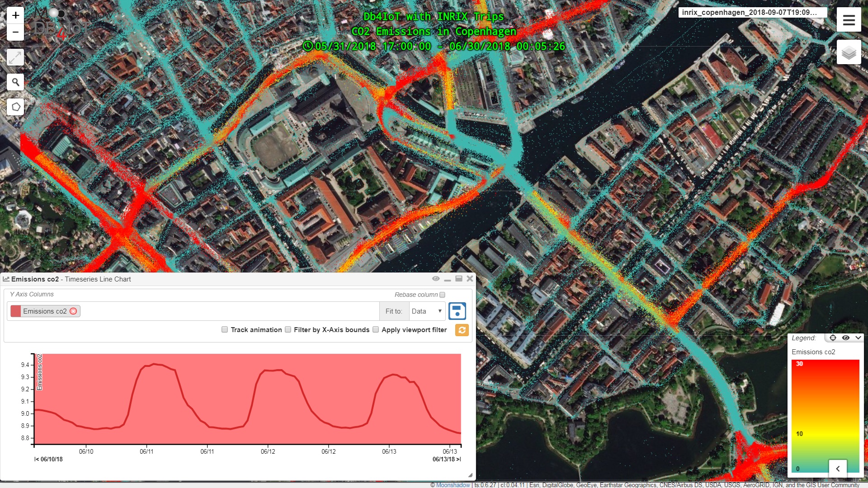Open the map layers panel
Image resolution: width=868 pixels, height=488 pixels.
(849, 52)
